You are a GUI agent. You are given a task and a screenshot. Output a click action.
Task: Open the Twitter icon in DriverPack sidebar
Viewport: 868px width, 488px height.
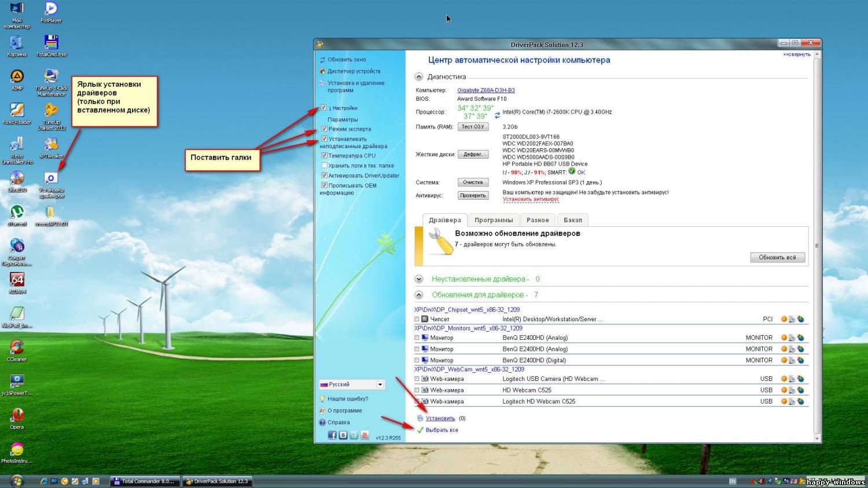click(x=354, y=435)
